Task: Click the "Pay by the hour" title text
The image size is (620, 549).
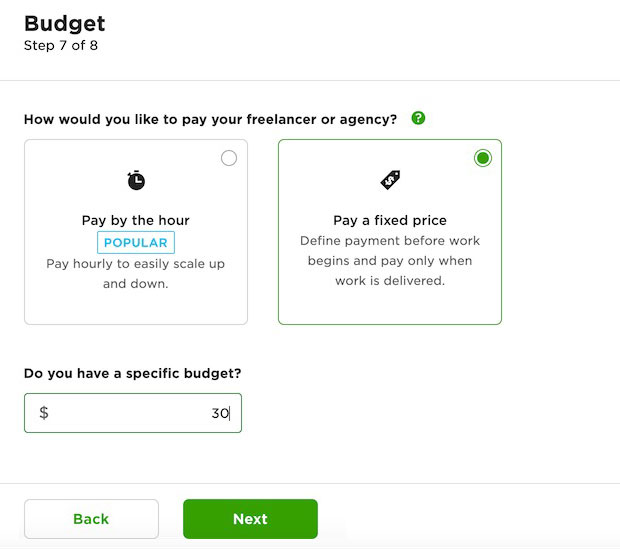Action: [x=136, y=220]
